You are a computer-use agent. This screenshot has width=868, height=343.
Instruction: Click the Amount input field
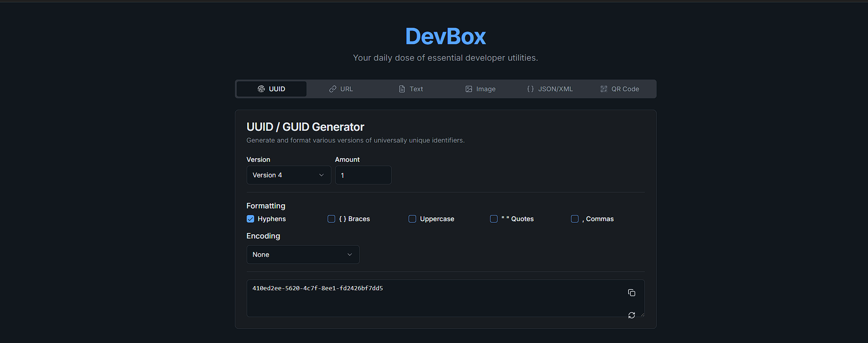coord(363,175)
